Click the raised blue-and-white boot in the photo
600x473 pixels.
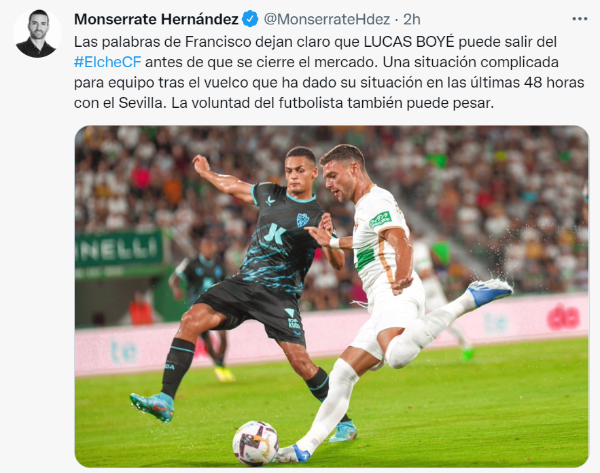point(489,292)
